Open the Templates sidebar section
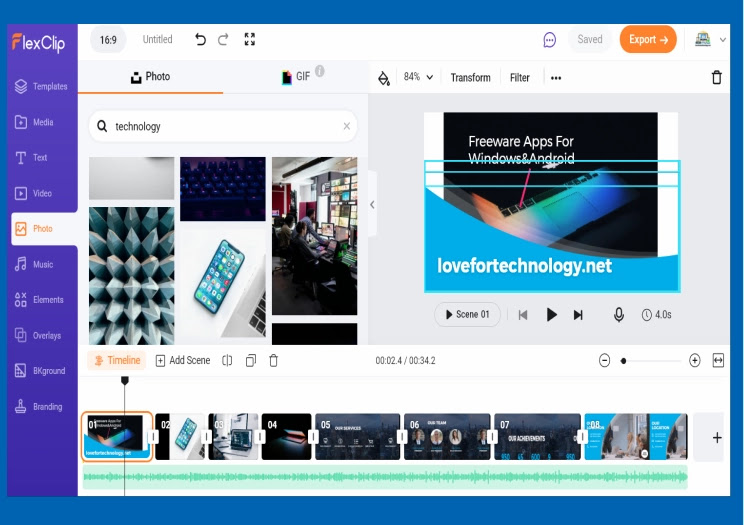Screen dimensions: 744x525 point(41,86)
